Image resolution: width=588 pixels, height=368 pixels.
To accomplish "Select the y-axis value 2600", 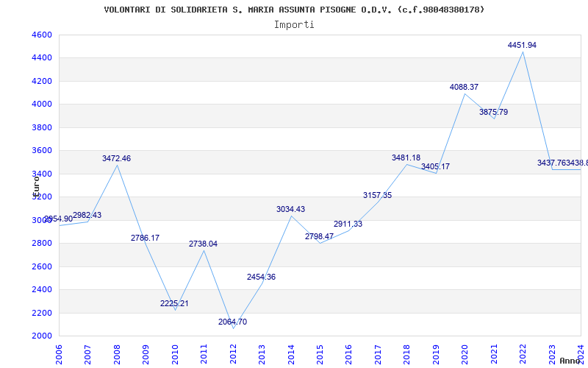I will click(x=42, y=266).
